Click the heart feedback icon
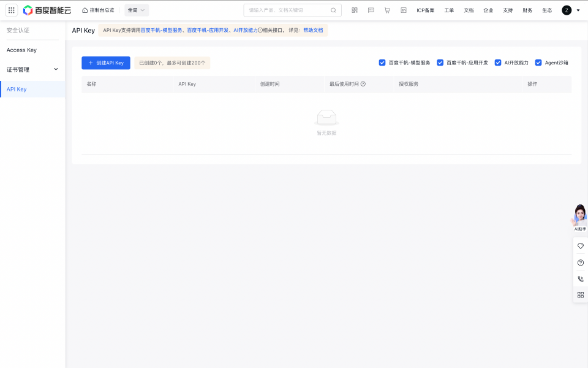Viewport: 588px width, 368px height. 580,247
